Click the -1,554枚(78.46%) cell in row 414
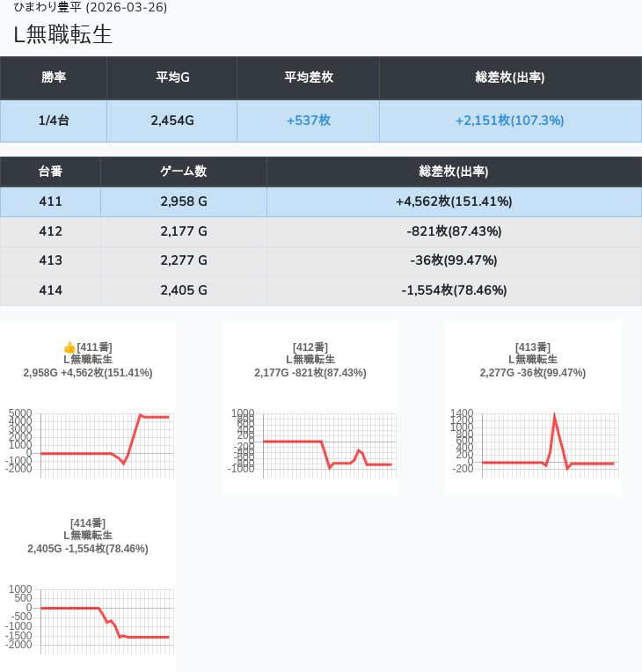This screenshot has height=672, width=642. pyautogui.click(x=454, y=290)
